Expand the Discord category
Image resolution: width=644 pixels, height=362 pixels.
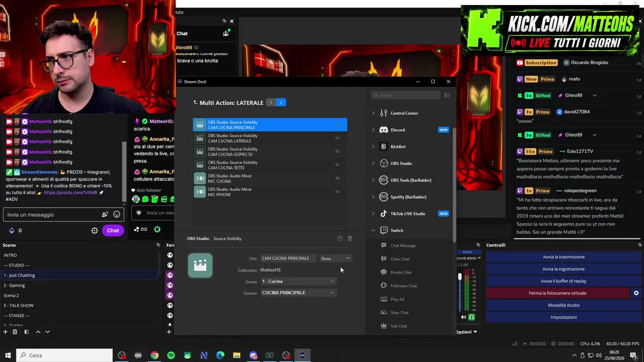373,130
